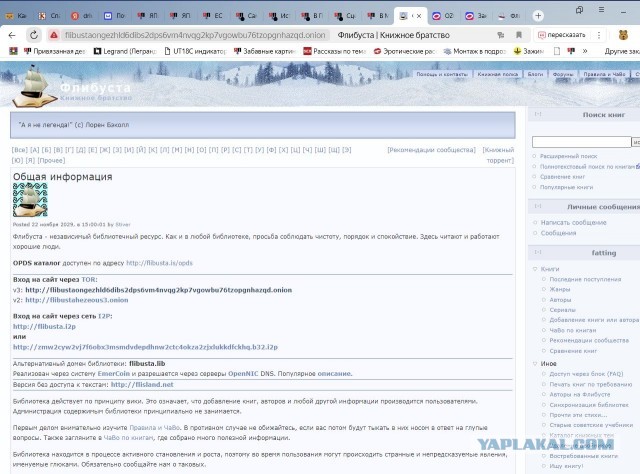This screenshot has height=474, width=640.
Task: Collapse the 'Книги' tree section
Action: point(535,269)
